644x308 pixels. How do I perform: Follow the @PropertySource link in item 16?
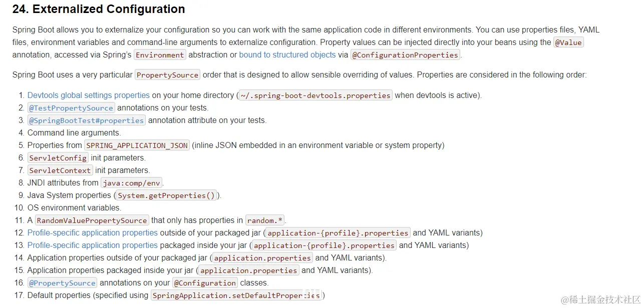coord(62,282)
